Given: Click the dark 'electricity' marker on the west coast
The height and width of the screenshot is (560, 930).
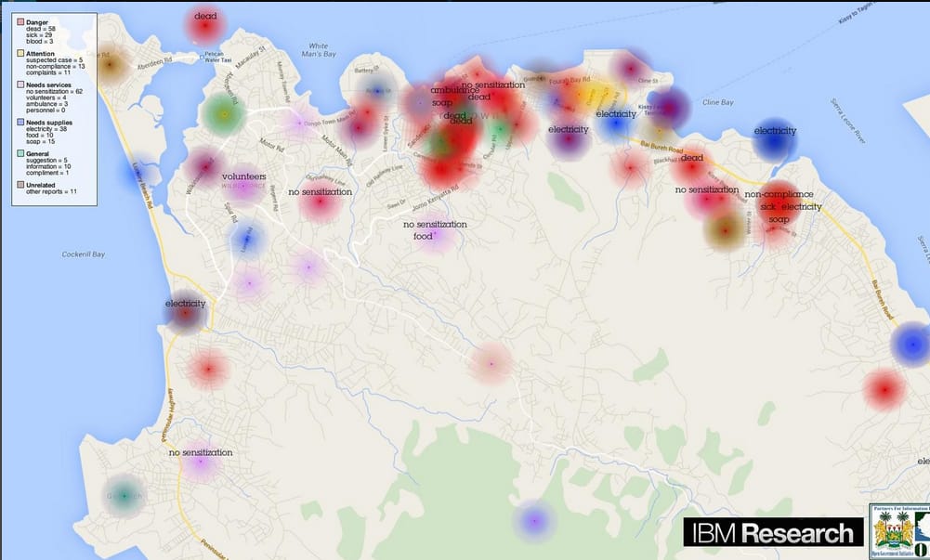Looking at the screenshot, I should (x=186, y=312).
